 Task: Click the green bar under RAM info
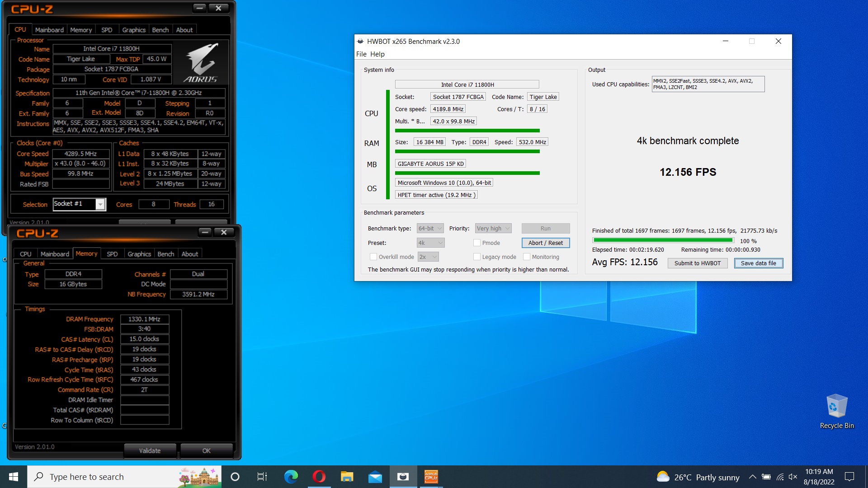[467, 152]
